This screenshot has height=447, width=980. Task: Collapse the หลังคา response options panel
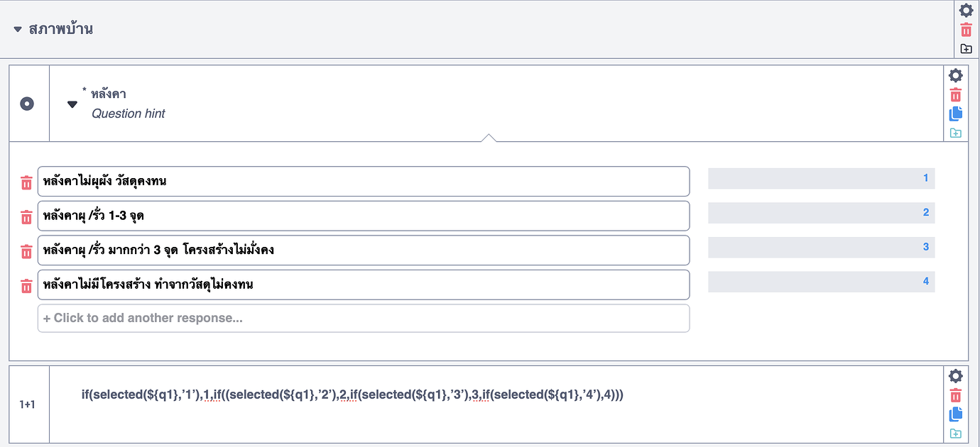(490, 135)
